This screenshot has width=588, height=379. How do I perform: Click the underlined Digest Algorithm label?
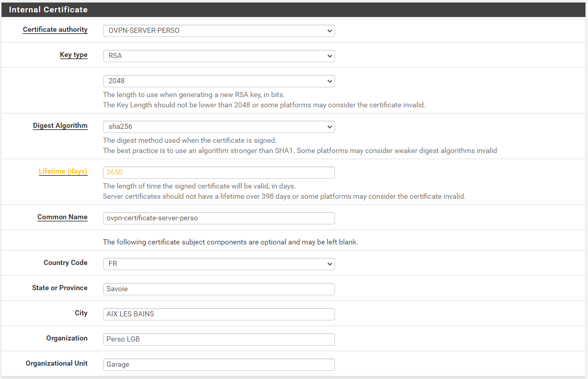(x=60, y=126)
